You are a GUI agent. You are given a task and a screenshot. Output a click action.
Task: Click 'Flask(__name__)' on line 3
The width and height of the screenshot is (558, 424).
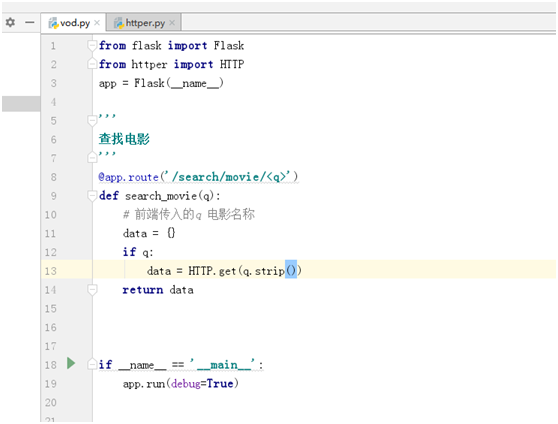pyautogui.click(x=179, y=83)
